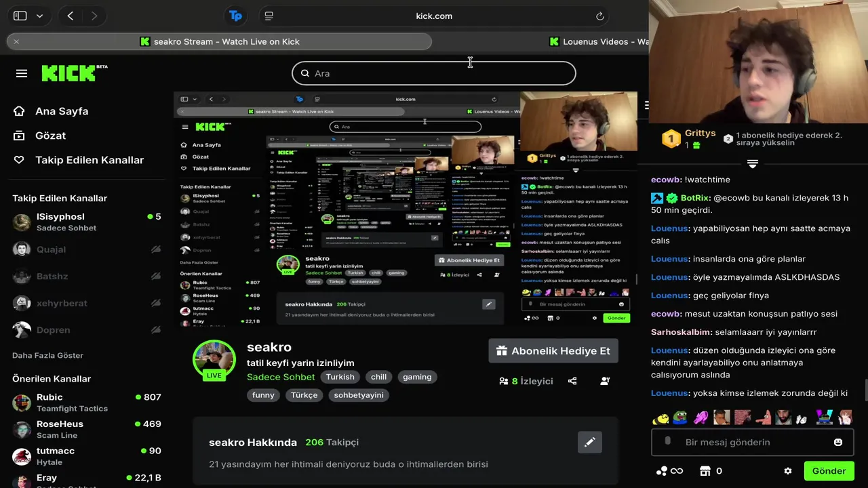The width and height of the screenshot is (868, 488).
Task: Open Rubic recommended channel
Action: click(86, 402)
